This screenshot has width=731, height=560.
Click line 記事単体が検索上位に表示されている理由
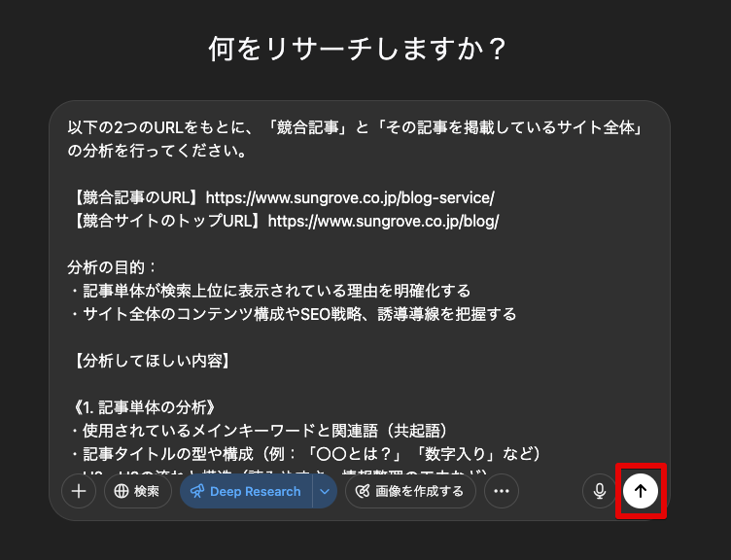click(269, 291)
